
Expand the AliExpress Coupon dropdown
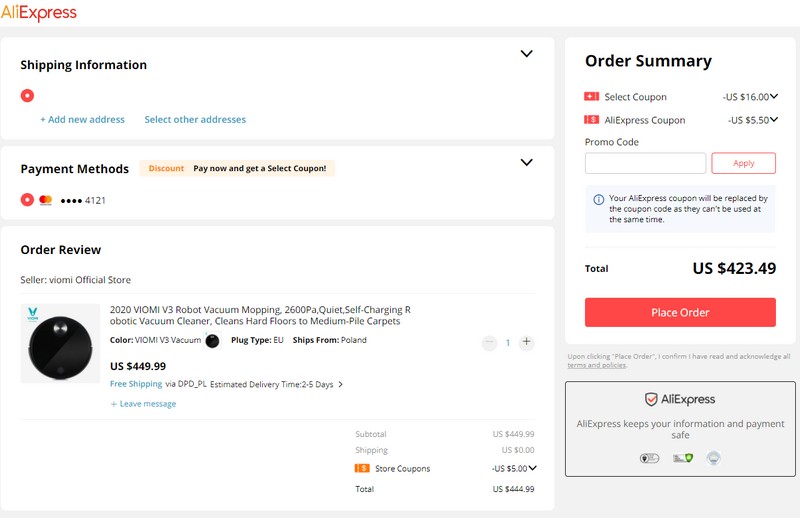[774, 119]
